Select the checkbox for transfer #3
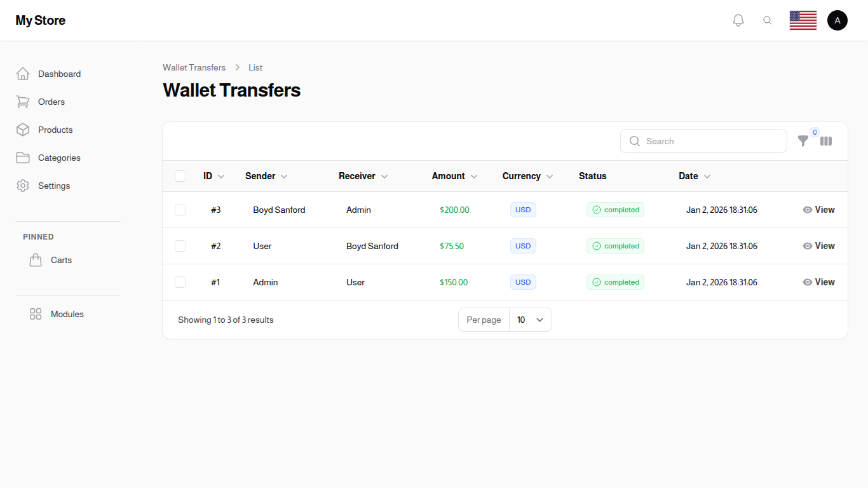 click(x=180, y=210)
